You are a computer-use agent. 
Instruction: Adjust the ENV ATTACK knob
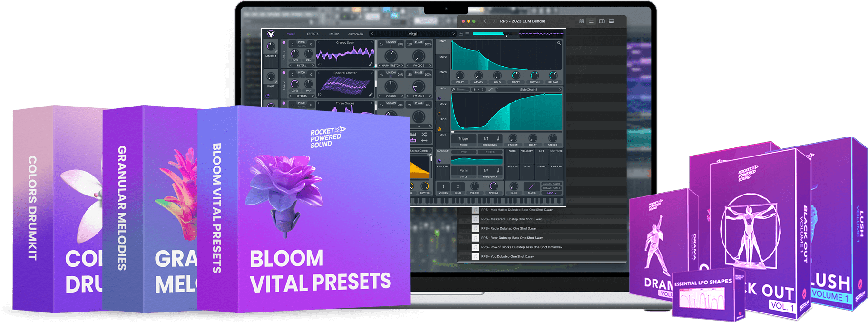(x=478, y=76)
